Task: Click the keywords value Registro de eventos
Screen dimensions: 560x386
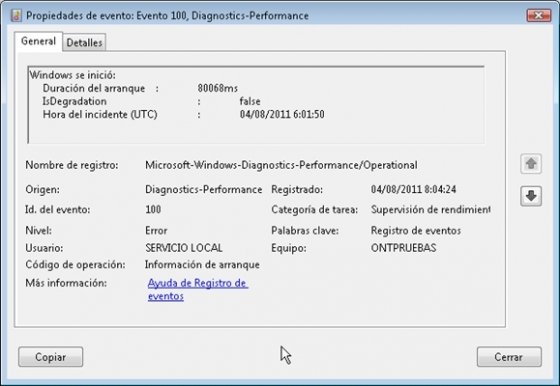Action: point(416,230)
